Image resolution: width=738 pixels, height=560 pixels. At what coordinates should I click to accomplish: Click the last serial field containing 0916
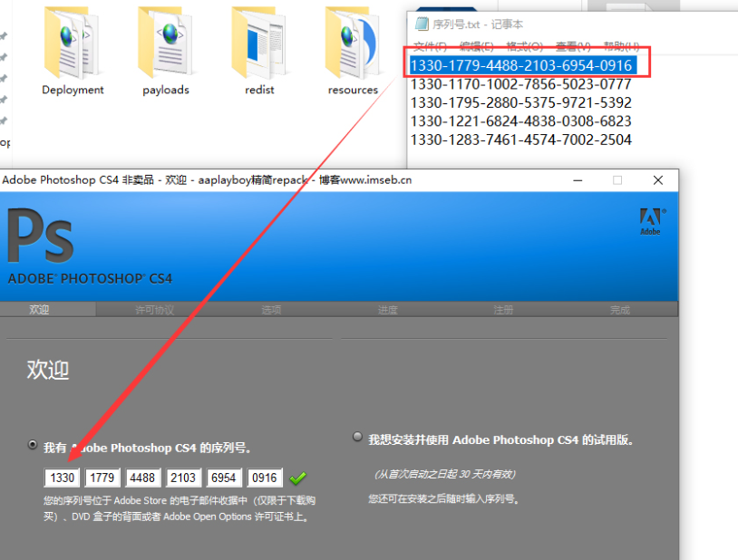click(266, 478)
